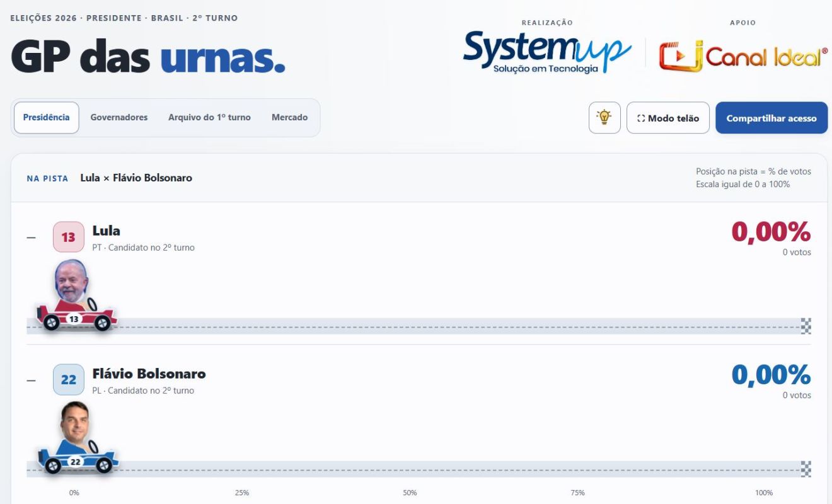Enable Modo telão fullscreen view

coord(668,118)
